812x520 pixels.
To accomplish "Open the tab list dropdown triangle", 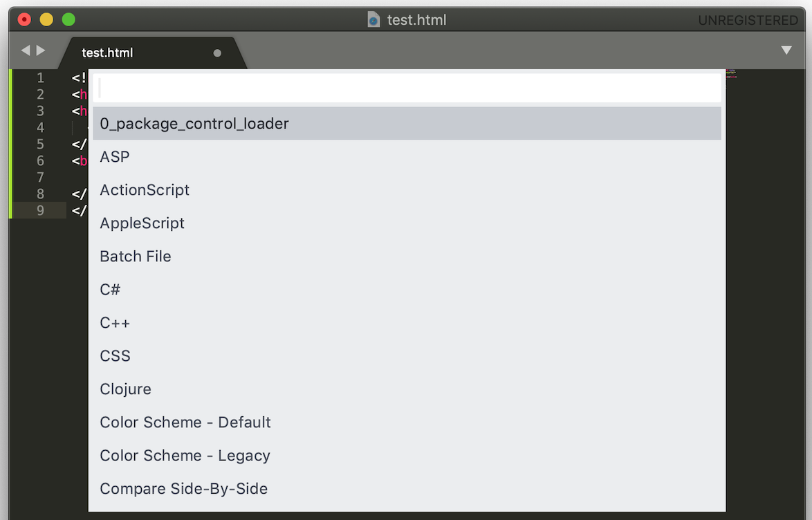I will (x=786, y=50).
